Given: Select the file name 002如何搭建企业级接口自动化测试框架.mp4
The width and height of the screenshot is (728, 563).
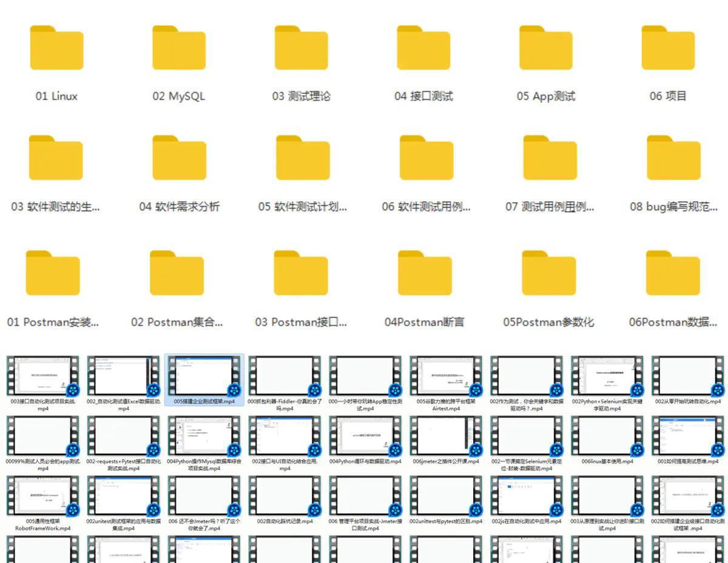Looking at the screenshot, I should click(689, 525).
